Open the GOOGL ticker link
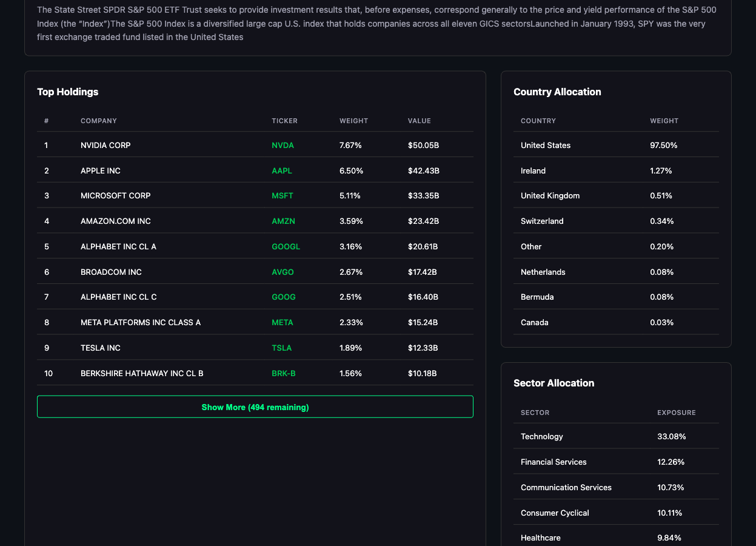Screen dimensions: 756x546 click(286, 246)
